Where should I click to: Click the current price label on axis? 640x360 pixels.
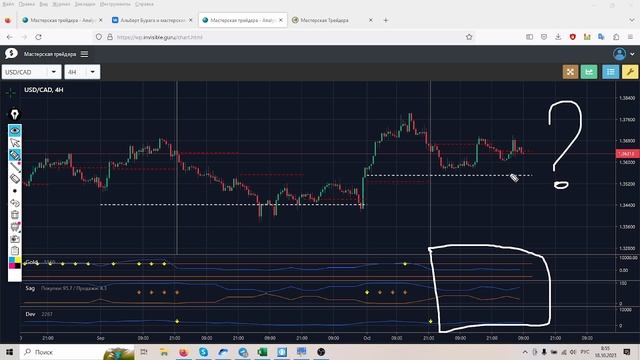tap(627, 154)
